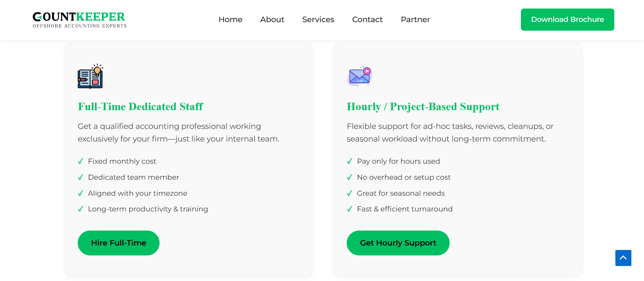Click the envelope mail icon

[359, 76]
